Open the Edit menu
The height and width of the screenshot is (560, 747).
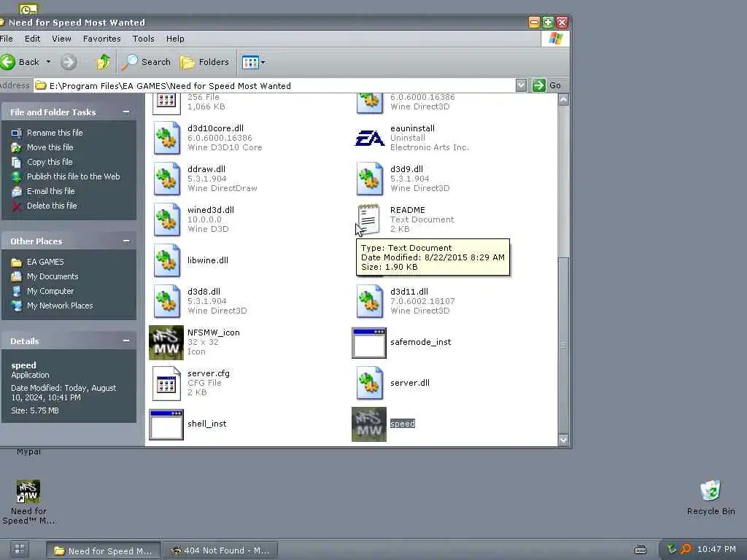point(32,39)
